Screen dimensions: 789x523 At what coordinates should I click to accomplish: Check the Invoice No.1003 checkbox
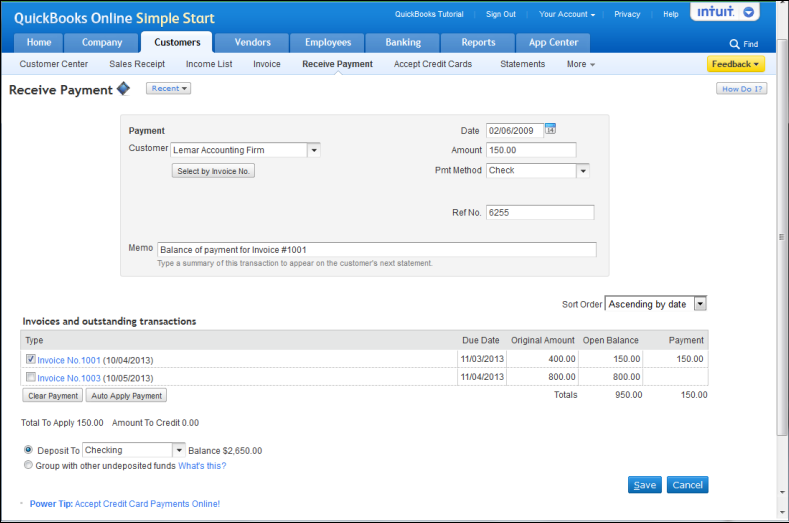point(31,377)
